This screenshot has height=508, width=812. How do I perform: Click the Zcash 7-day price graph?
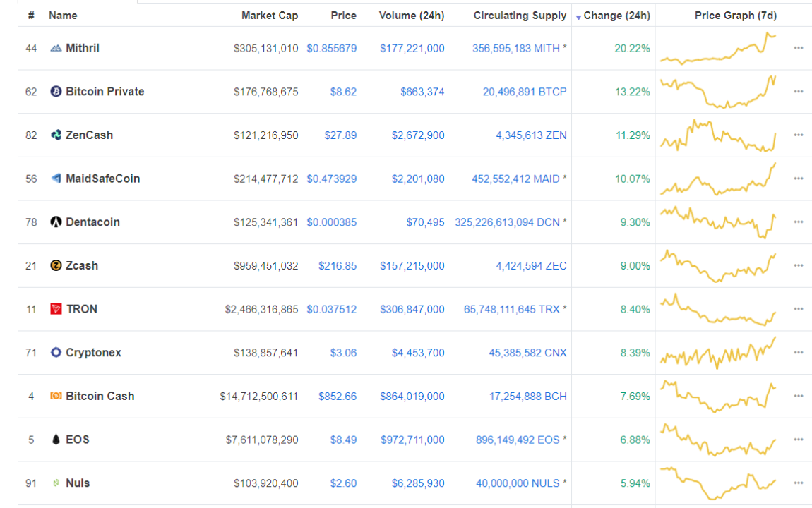718,265
